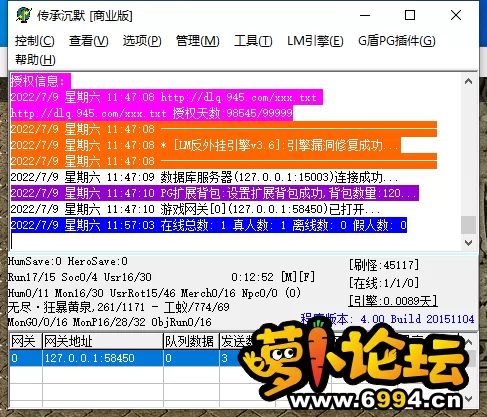Click the 引擎:0.0089天 link
Screen dimensions: 487x417
tap(393, 301)
